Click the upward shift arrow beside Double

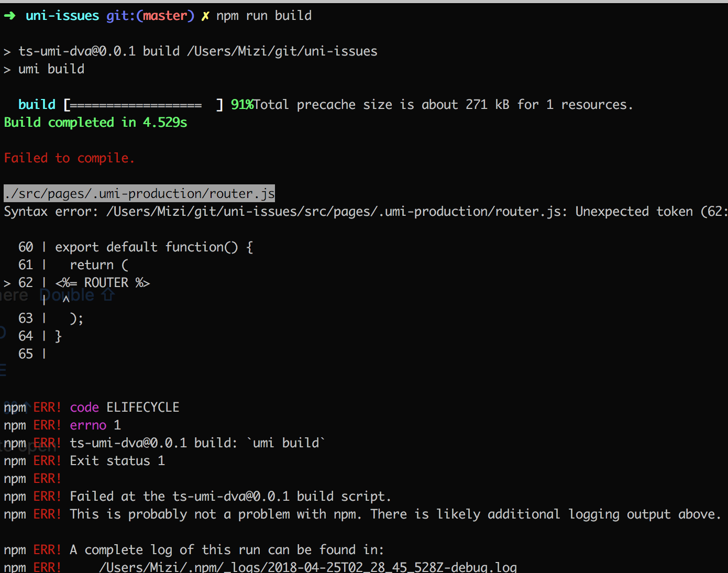pyautogui.click(x=108, y=294)
